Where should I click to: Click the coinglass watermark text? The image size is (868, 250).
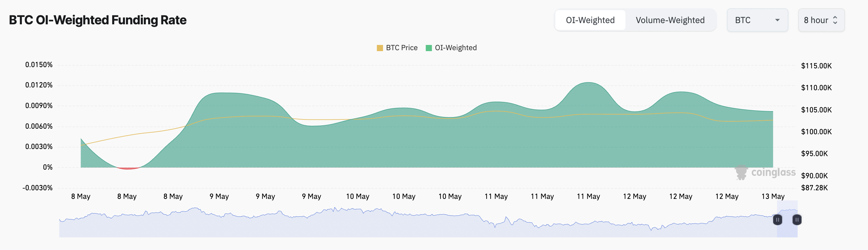(773, 172)
